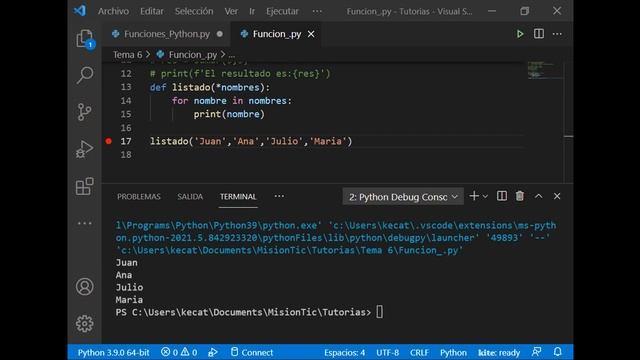Open the Search view in activity bar
640x360 pixels.
85,75
